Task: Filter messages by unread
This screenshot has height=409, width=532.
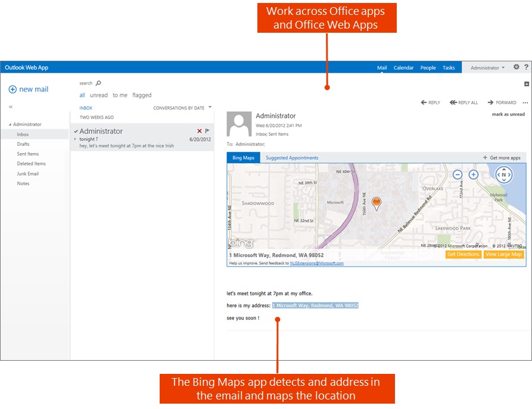Action: 99,95
